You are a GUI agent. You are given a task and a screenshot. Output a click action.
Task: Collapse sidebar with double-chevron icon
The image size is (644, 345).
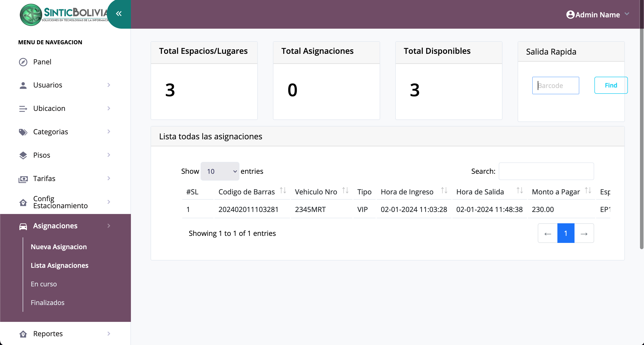pyautogui.click(x=119, y=14)
